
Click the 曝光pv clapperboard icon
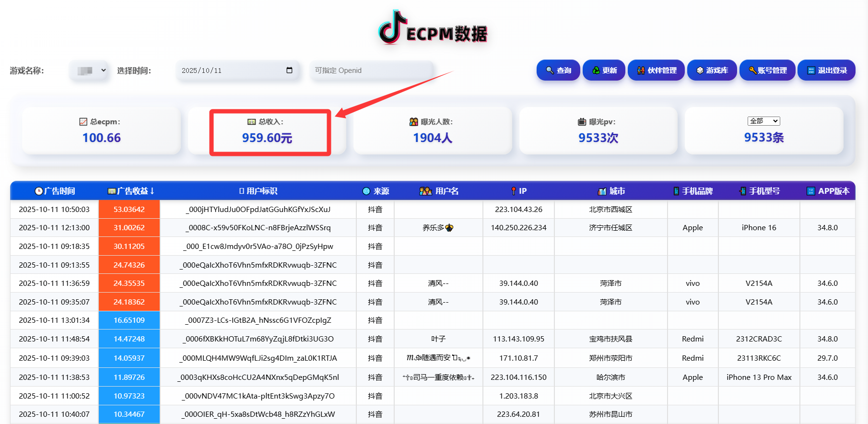pyautogui.click(x=582, y=122)
